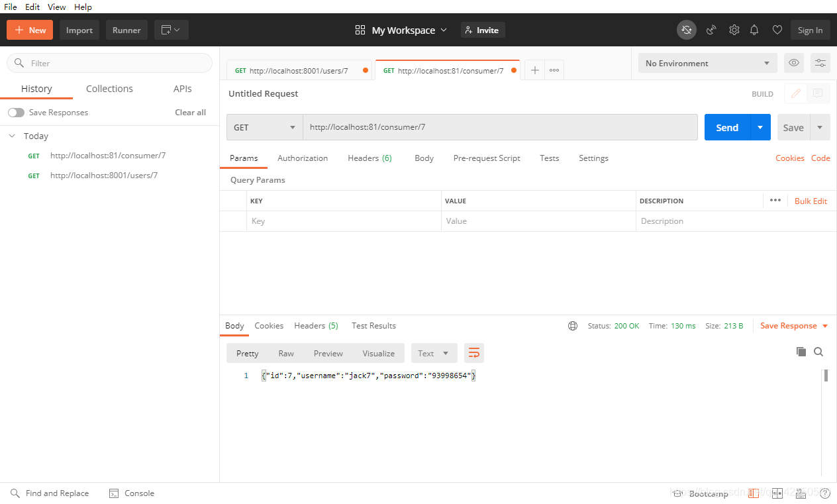Click the sync status icon in header
This screenshot has height=504, width=837.
687,30
